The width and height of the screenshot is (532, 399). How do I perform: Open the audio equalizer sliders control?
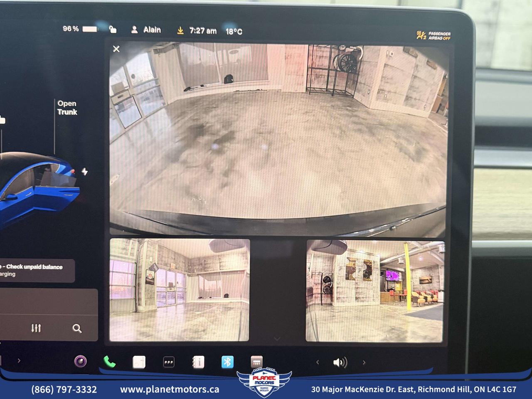pyautogui.click(x=36, y=328)
